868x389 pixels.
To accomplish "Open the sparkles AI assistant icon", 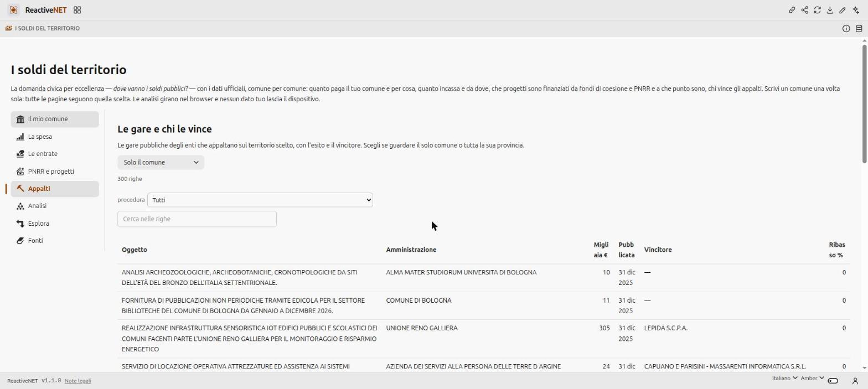I will click(856, 10).
